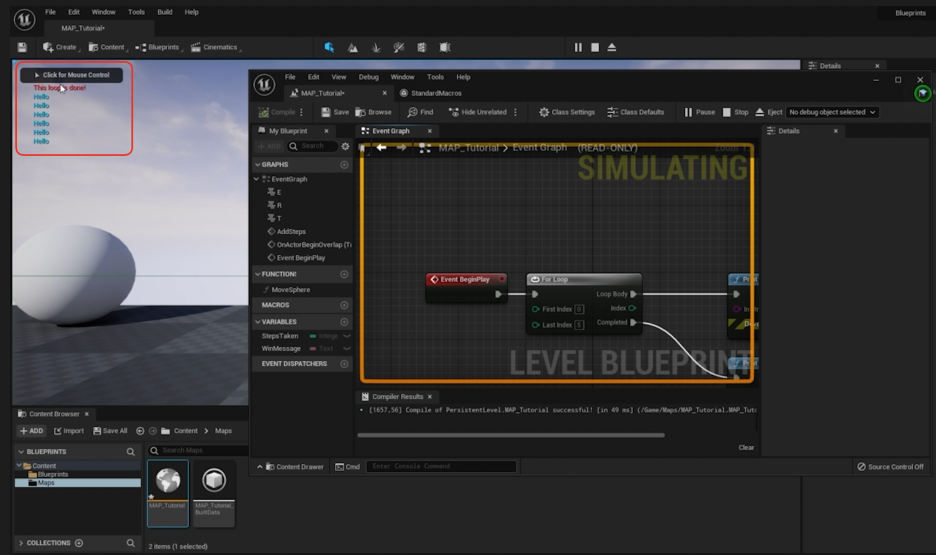936x555 pixels.
Task: Open Debug menu in Blueprint editor
Action: point(368,77)
